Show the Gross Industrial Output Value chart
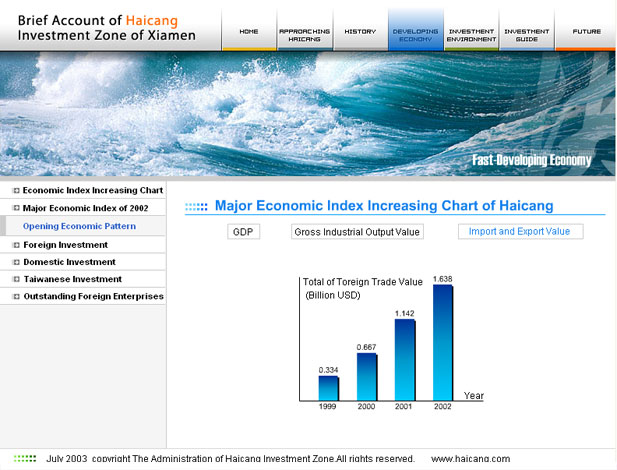The height and width of the screenshot is (470, 617). (357, 232)
